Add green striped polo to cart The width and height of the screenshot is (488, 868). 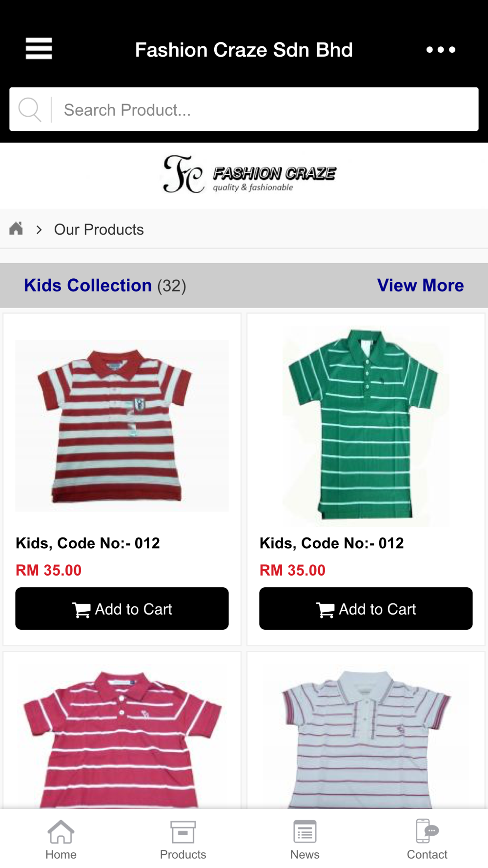pos(366,609)
